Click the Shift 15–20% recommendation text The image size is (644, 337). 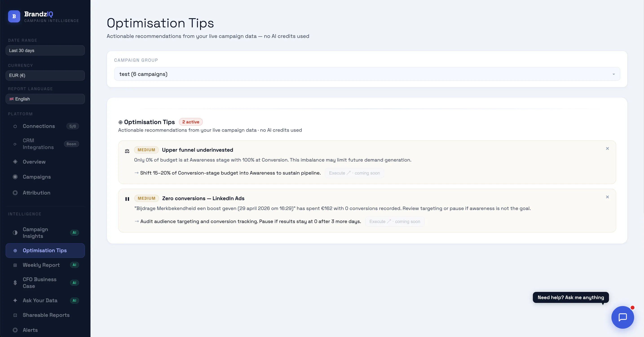[230, 173]
